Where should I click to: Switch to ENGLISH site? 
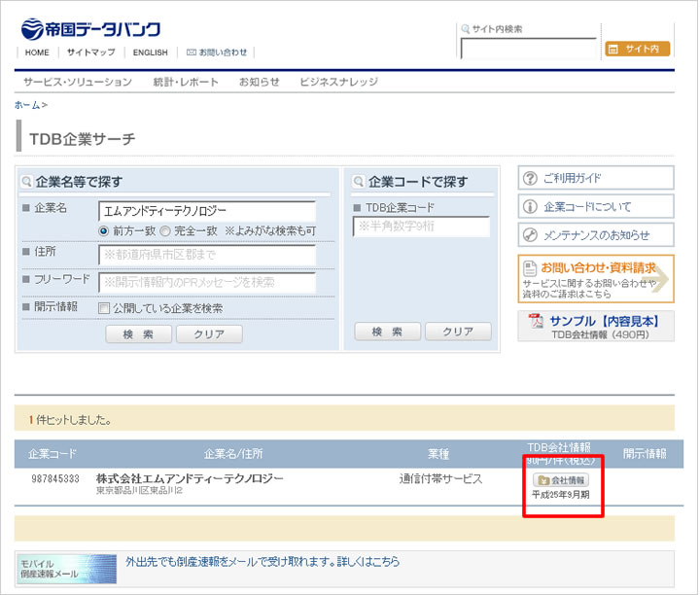(151, 52)
